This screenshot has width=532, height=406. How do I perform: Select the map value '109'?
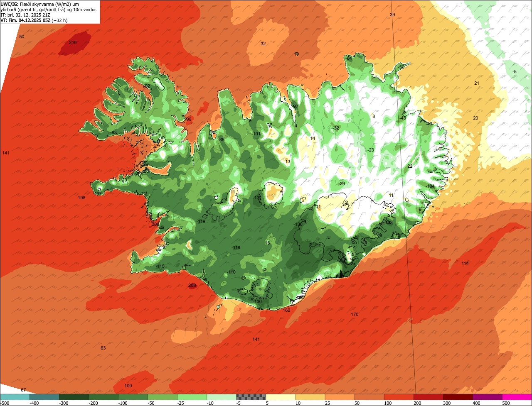[128, 386]
